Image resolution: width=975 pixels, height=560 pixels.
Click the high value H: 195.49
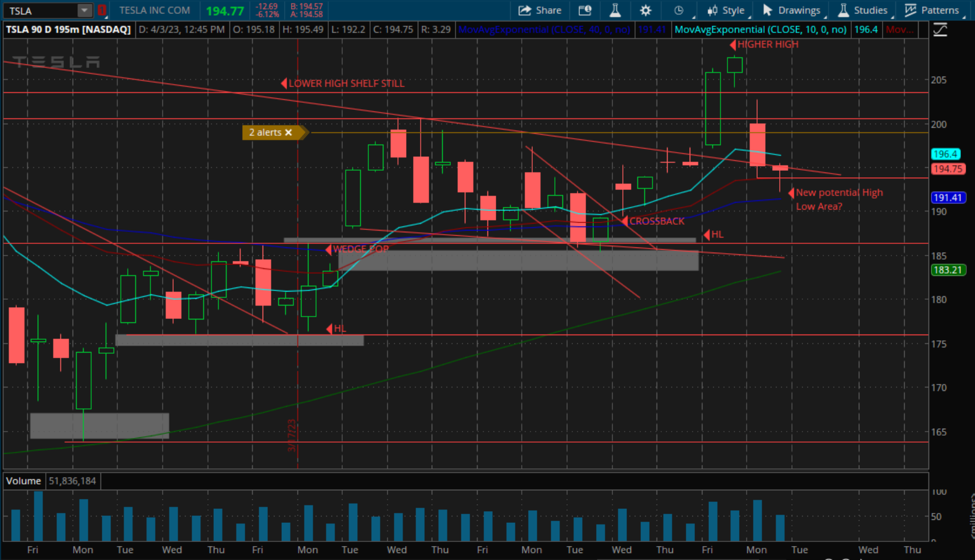(x=303, y=30)
